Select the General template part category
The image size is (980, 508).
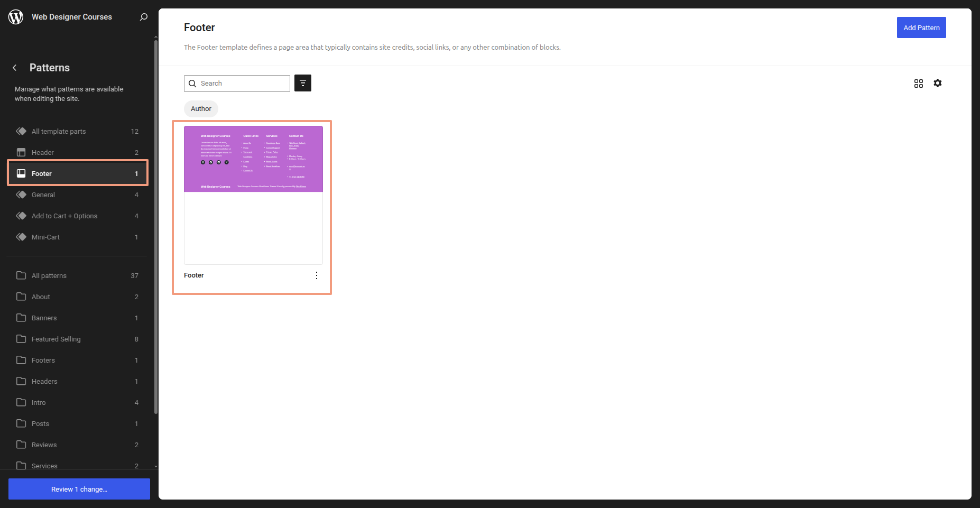[x=43, y=195]
